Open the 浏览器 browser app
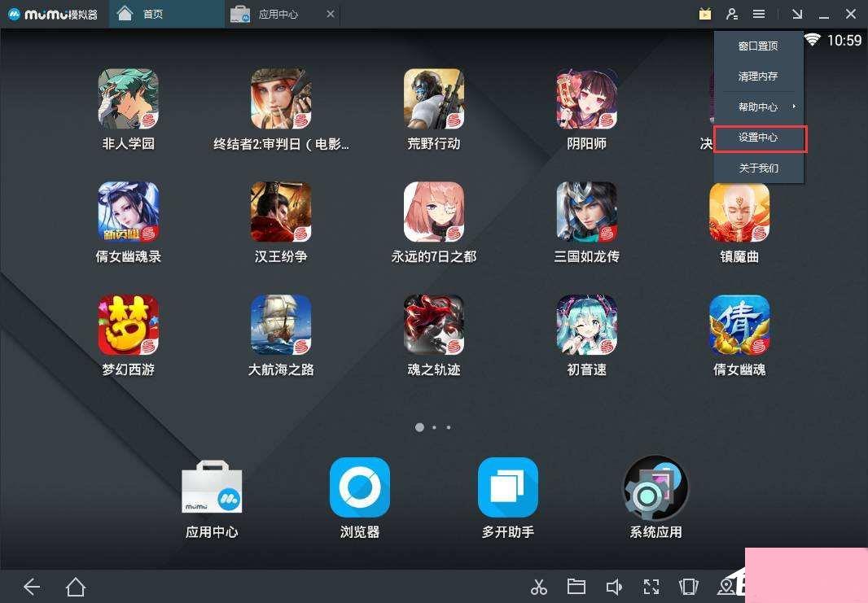This screenshot has width=868, height=603. click(x=360, y=487)
